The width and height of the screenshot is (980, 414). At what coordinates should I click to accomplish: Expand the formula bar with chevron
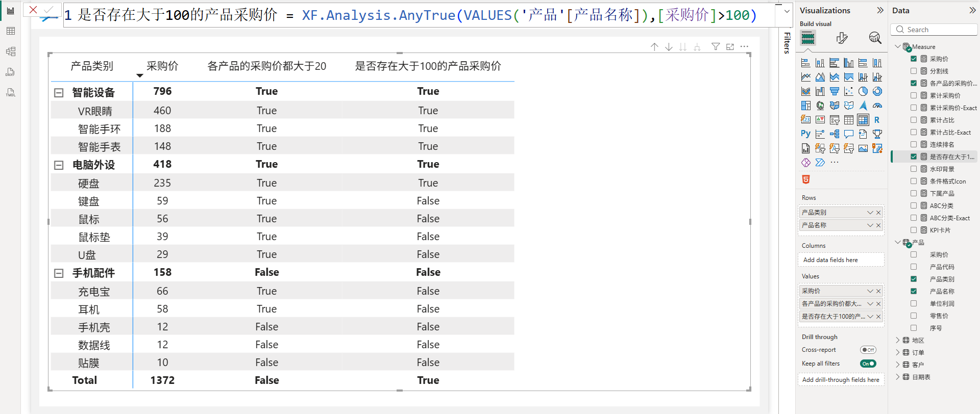tap(787, 11)
